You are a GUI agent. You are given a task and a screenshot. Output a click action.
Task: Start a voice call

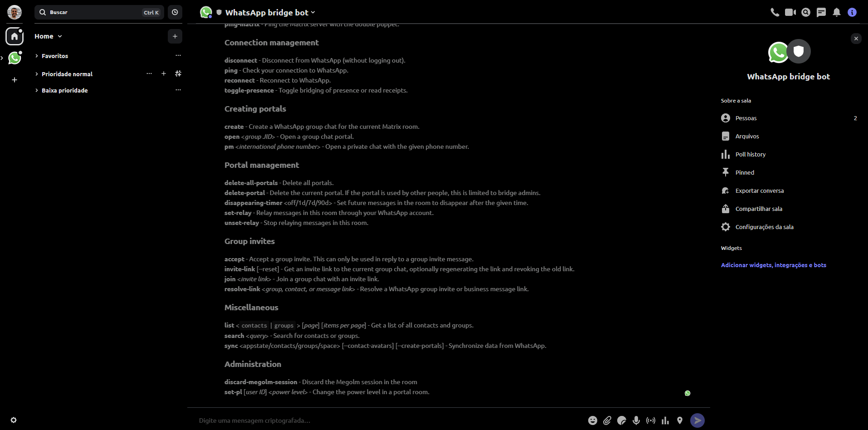[x=775, y=12]
